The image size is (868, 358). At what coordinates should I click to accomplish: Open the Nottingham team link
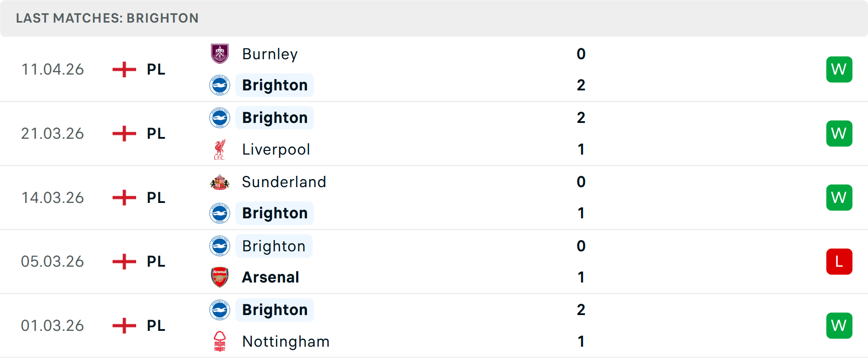[x=286, y=341]
